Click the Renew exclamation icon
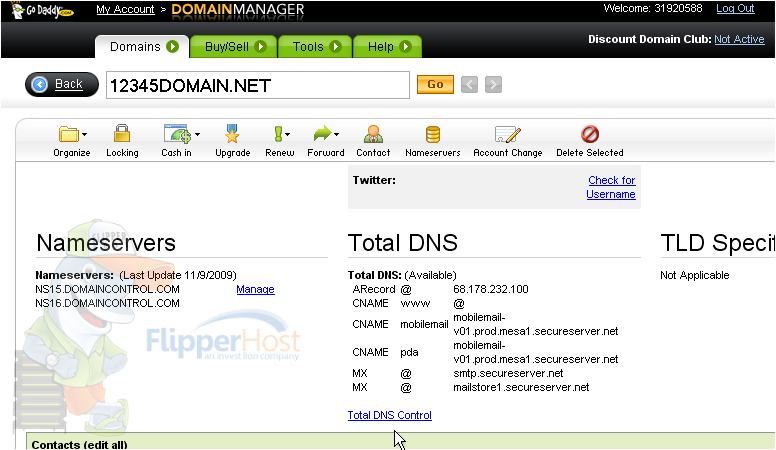776x450 pixels. (278, 134)
